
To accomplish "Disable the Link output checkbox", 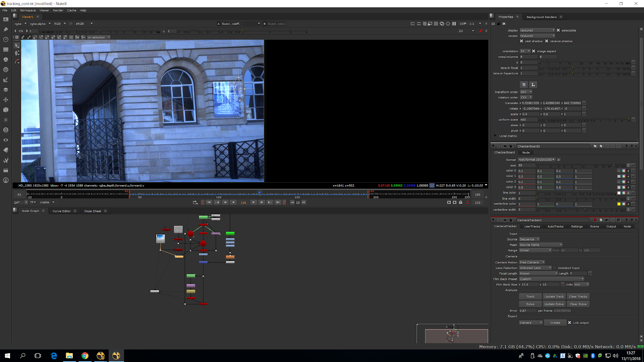I will [570, 323].
